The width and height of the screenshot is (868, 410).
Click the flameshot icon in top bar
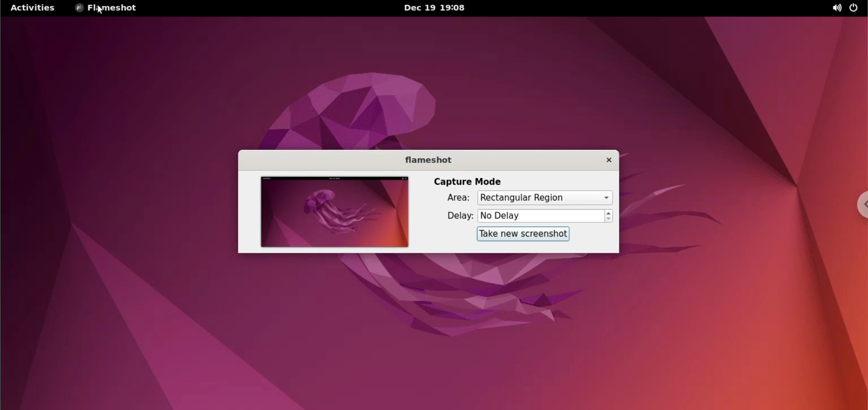pos(79,8)
